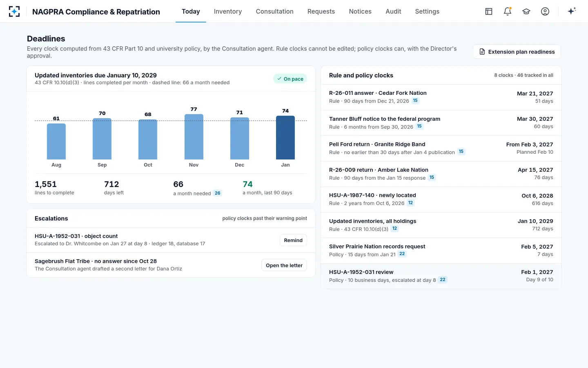Screen dimensions: 588x368
Task: Open the graduation cap learning icon
Action: pyautogui.click(x=526, y=11)
